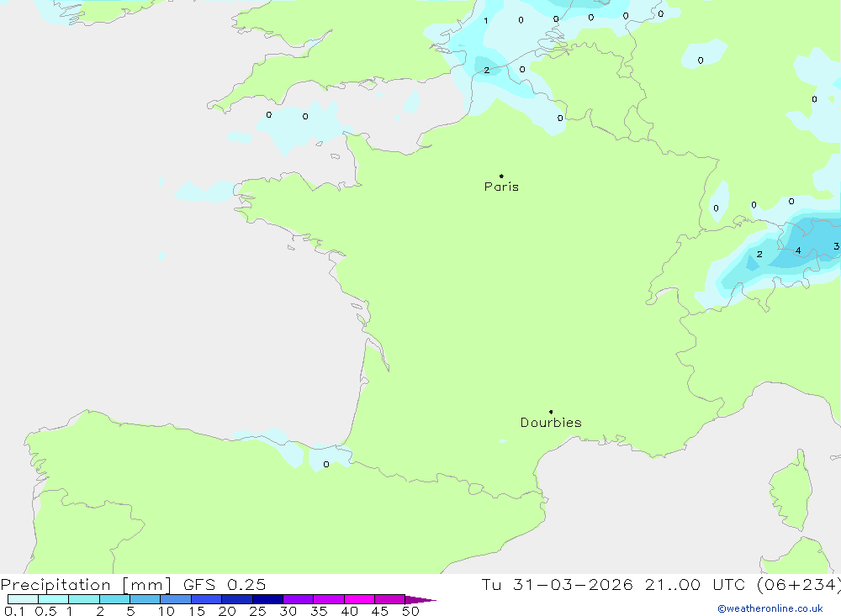Click the legend scale label "25"
The height and width of the screenshot is (616, 841).
point(257,611)
